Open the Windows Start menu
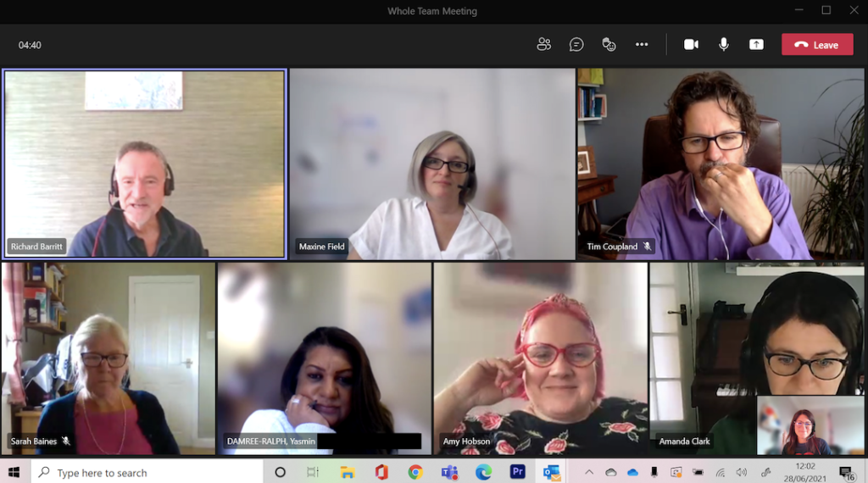The height and width of the screenshot is (483, 868). pos(14,472)
